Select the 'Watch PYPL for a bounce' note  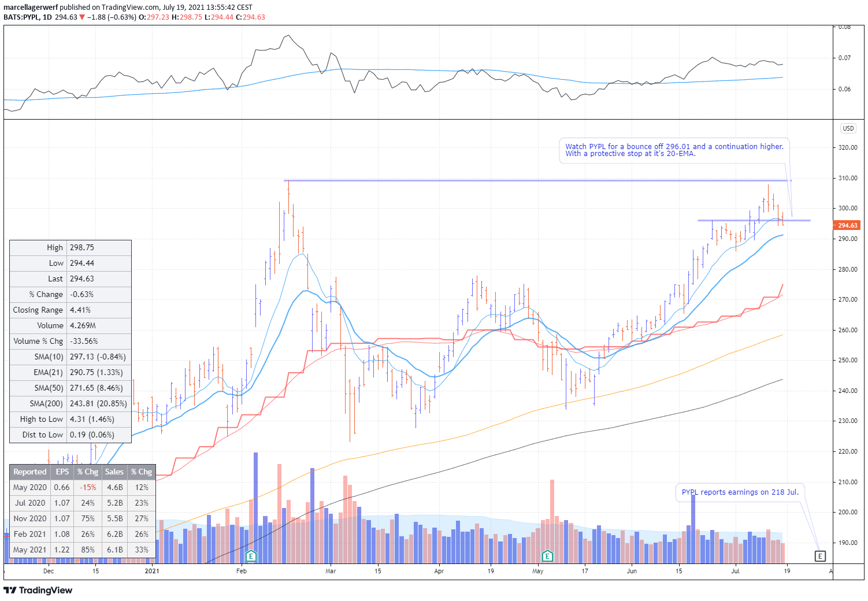[674, 150]
